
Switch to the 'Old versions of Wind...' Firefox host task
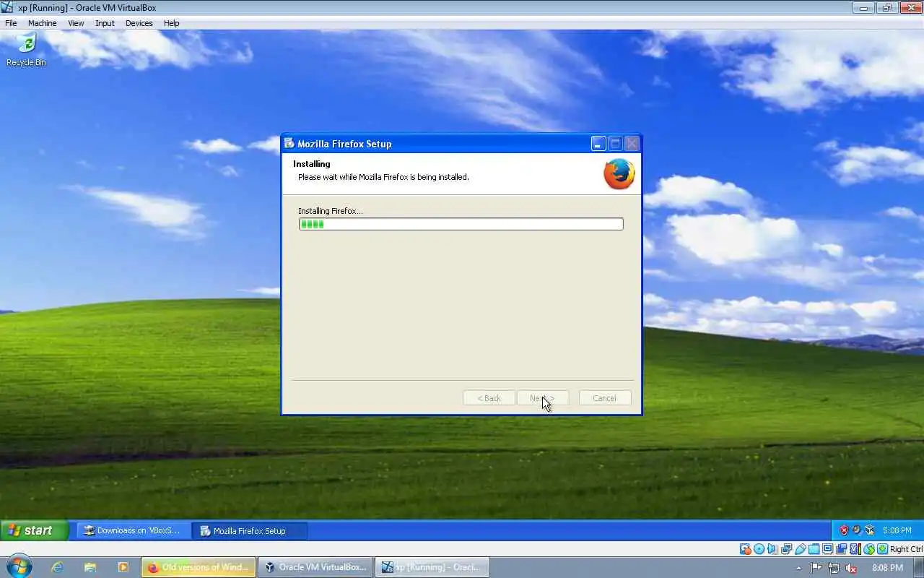coord(199,567)
